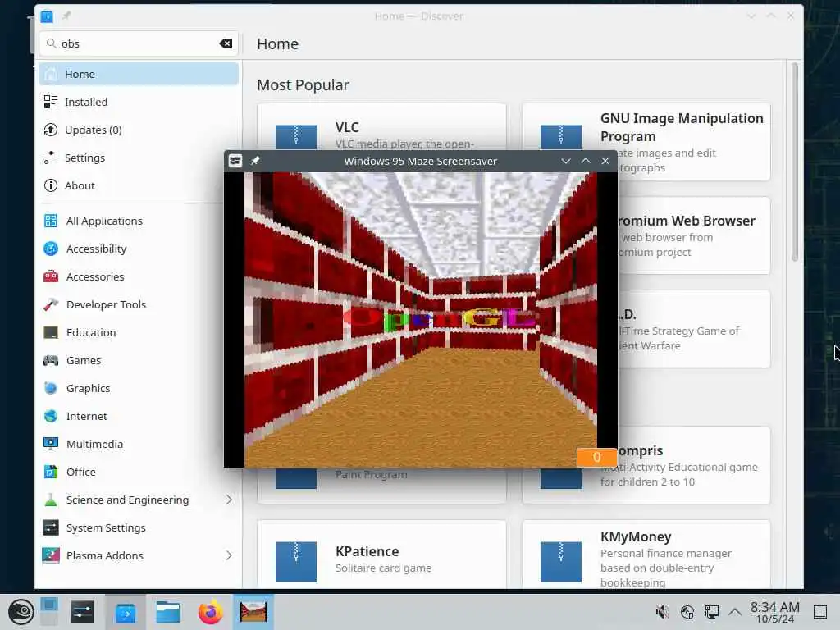The image size is (840, 630).
Task: Click the About info icon
Action: (50, 185)
